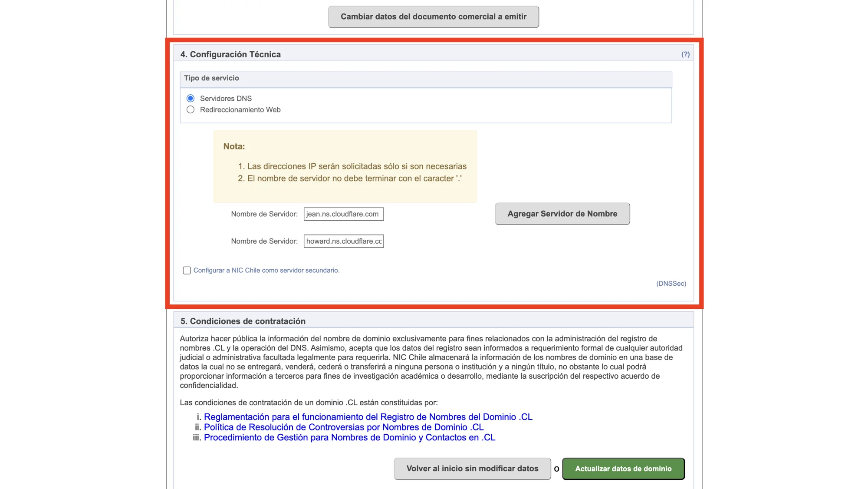Image resolution: width=868 pixels, height=489 pixels.
Task: Click the '4. Configuración Técnica' section header
Action: 230,54
